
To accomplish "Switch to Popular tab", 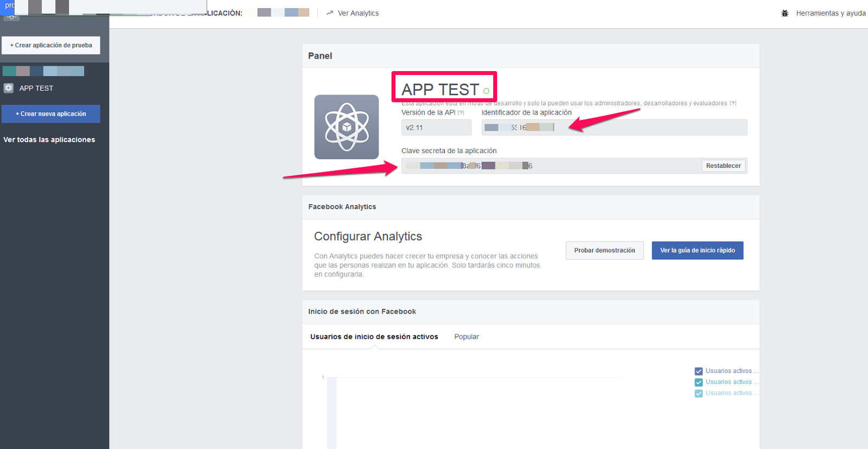I will (467, 337).
